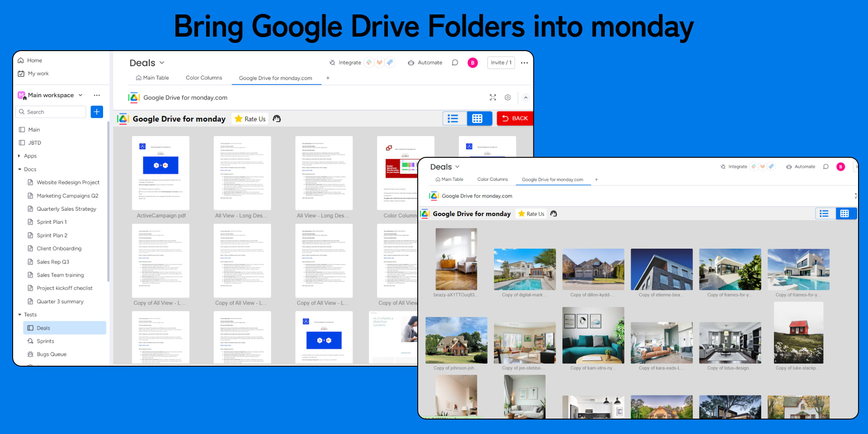
Task: Click the Automate icon in front window
Action: [x=789, y=167]
